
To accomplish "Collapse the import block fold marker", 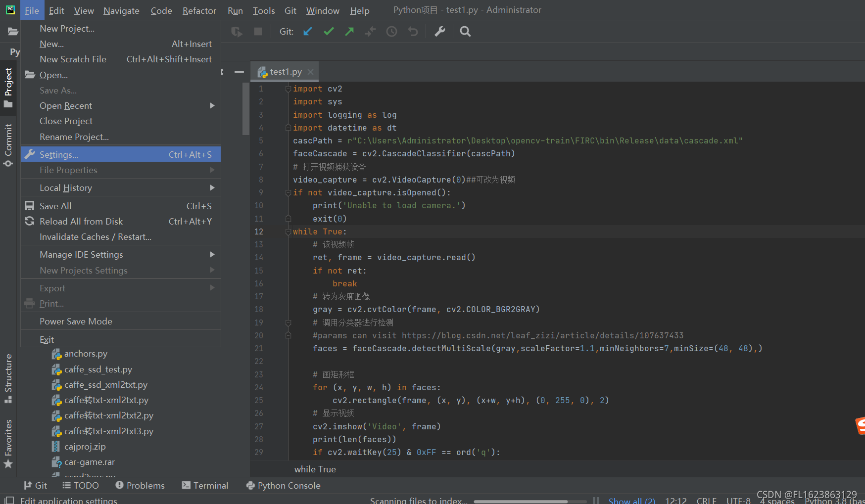I will [288, 89].
